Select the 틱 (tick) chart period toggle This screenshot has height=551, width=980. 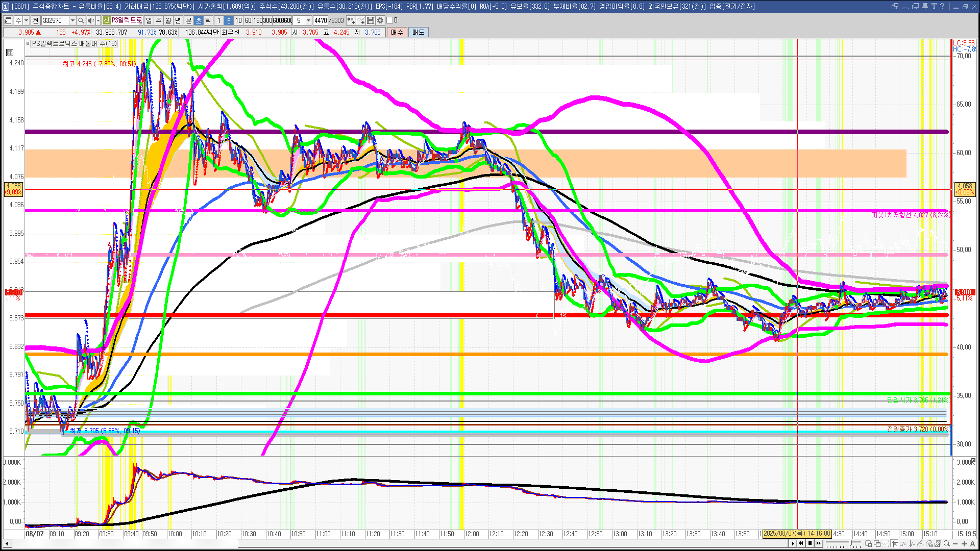tap(208, 20)
